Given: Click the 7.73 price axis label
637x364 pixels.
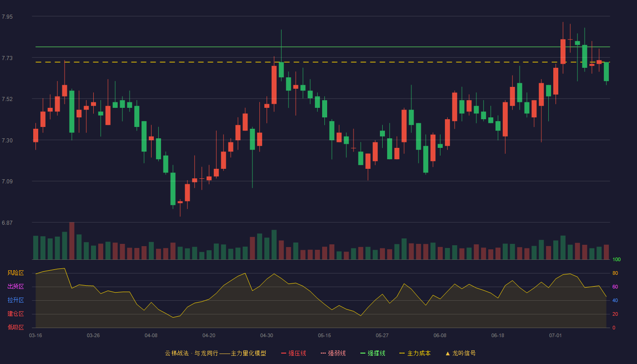Looking at the screenshot, I should click(x=7, y=58).
